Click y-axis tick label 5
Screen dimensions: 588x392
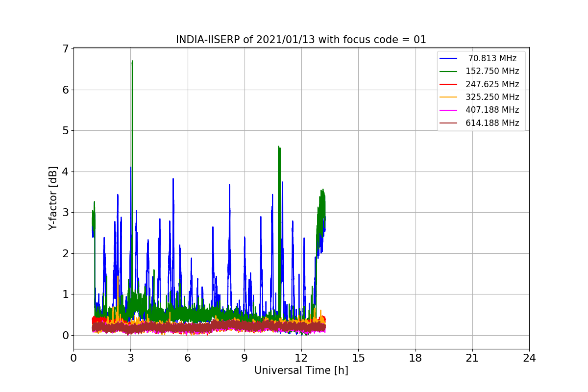click(65, 131)
